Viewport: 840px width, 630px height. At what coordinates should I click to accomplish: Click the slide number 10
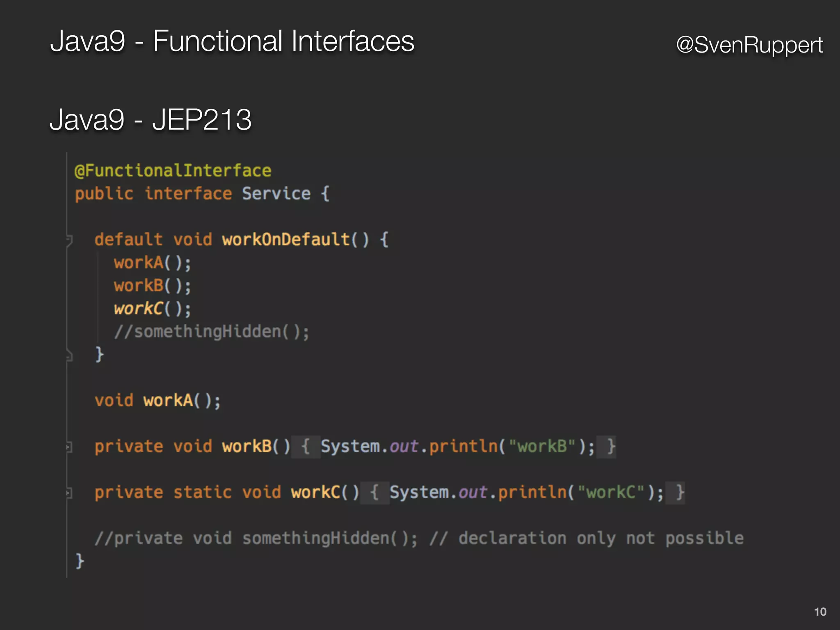(820, 612)
